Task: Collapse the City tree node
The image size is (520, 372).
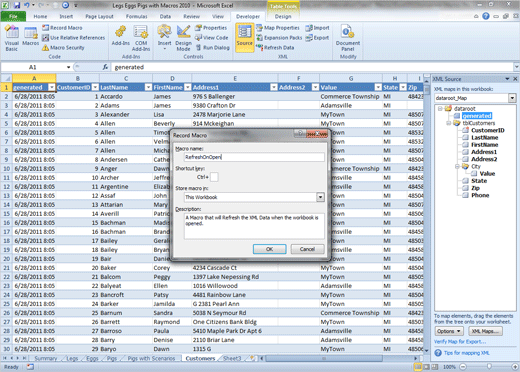Action: pyautogui.click(x=457, y=166)
